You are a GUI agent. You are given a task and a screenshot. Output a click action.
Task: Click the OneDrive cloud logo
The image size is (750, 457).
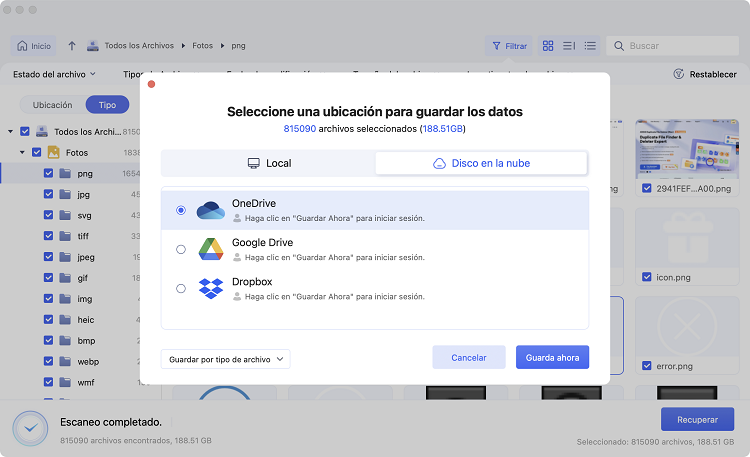click(211, 210)
